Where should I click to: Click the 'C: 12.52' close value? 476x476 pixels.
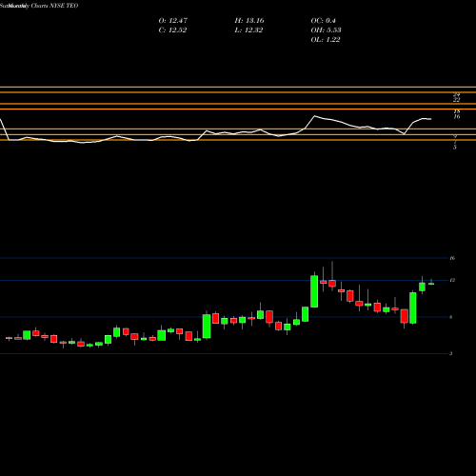click(172, 30)
